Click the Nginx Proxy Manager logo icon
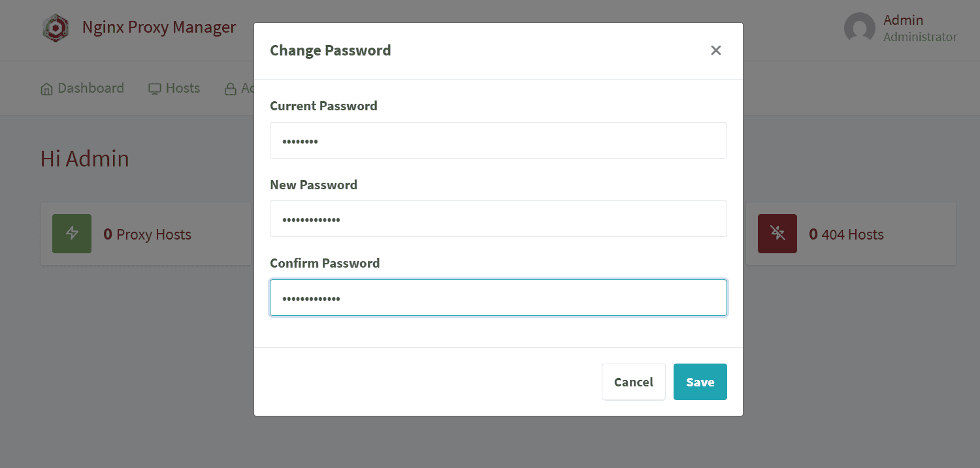980x468 pixels. coord(56,28)
